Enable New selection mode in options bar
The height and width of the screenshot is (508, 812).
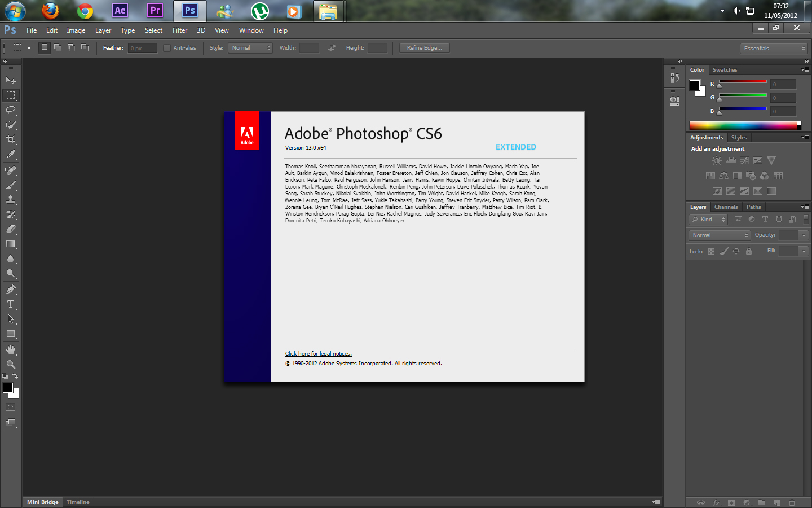point(45,48)
